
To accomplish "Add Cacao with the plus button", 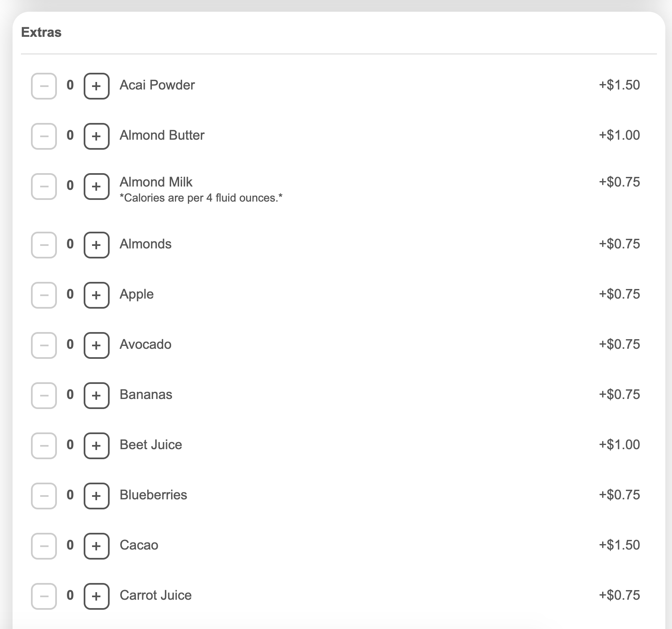I will pos(97,546).
